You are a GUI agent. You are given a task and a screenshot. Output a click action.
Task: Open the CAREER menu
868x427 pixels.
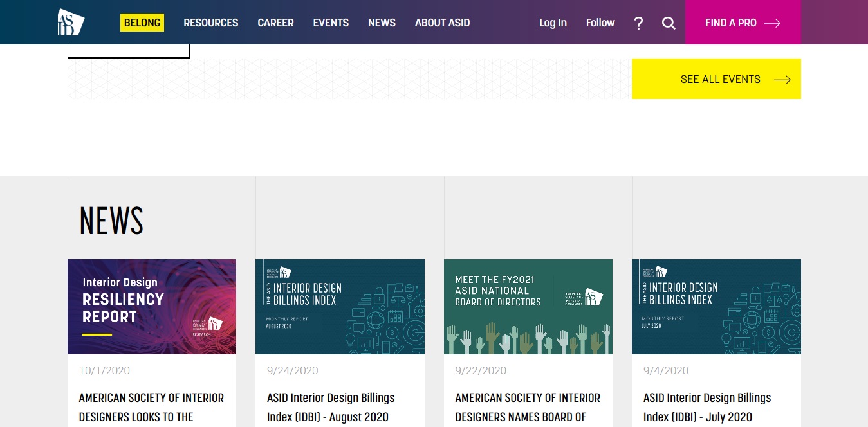(x=275, y=23)
